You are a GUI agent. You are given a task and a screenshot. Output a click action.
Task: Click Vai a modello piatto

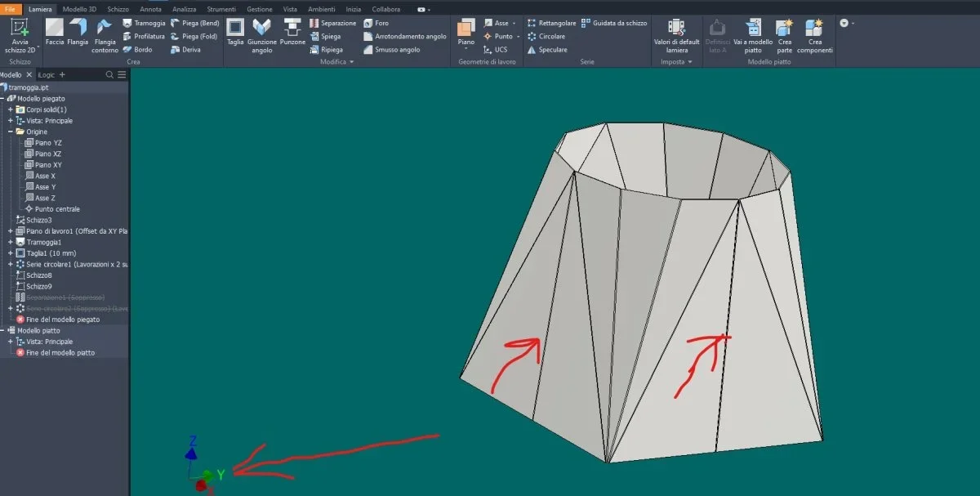tap(752, 36)
